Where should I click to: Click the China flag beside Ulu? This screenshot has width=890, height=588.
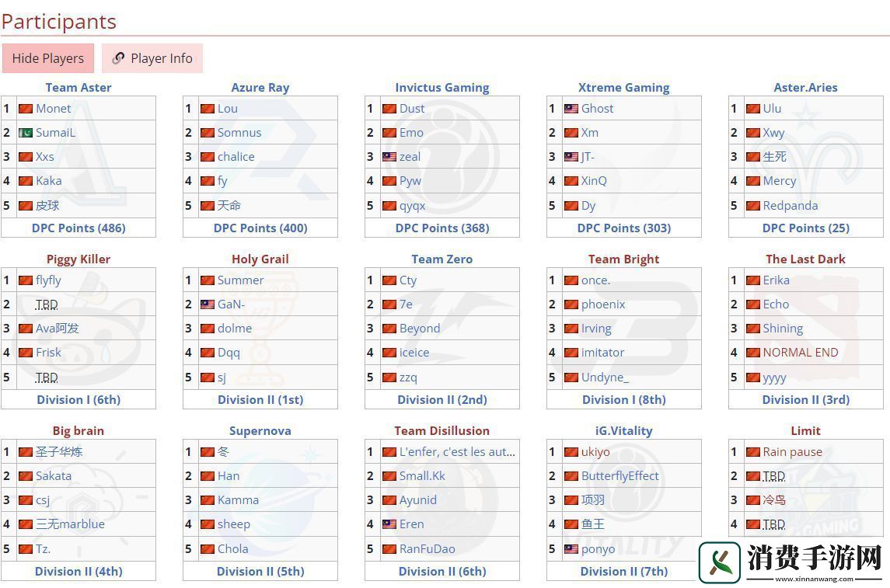[752, 109]
